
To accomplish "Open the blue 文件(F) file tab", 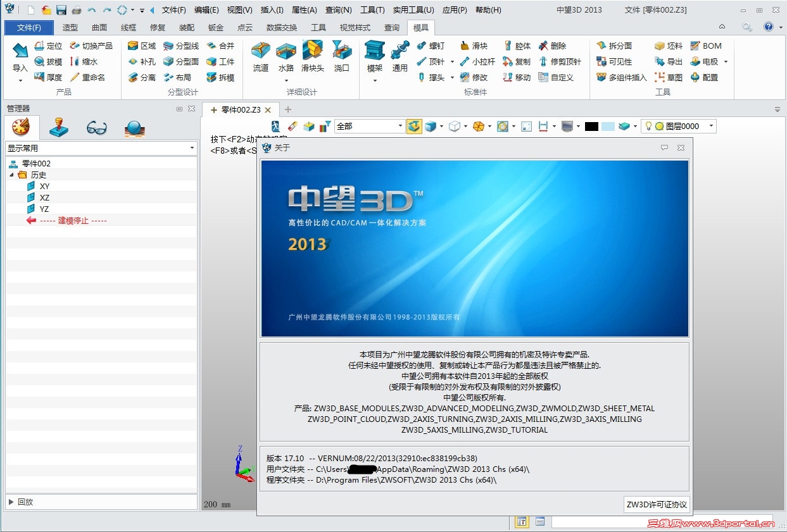I will [29, 28].
